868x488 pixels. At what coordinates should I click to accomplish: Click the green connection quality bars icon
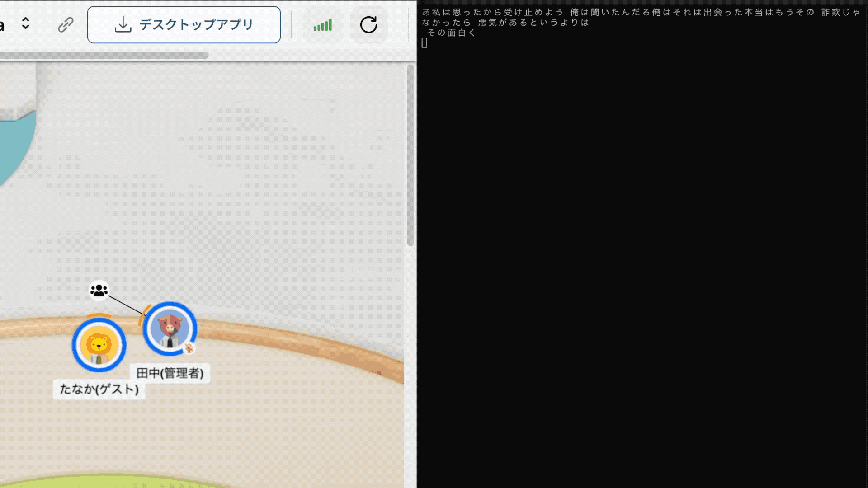tap(323, 25)
